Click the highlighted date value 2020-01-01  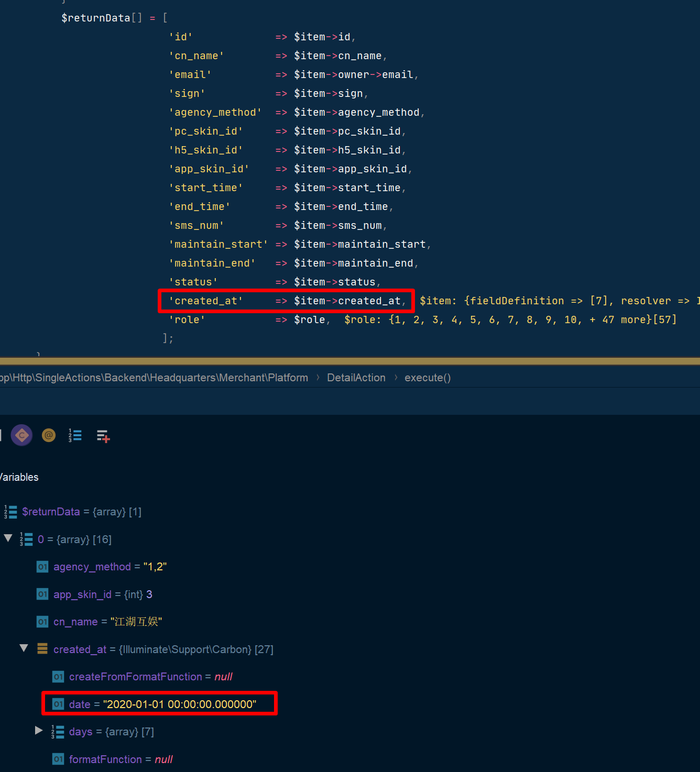pyautogui.click(x=180, y=704)
